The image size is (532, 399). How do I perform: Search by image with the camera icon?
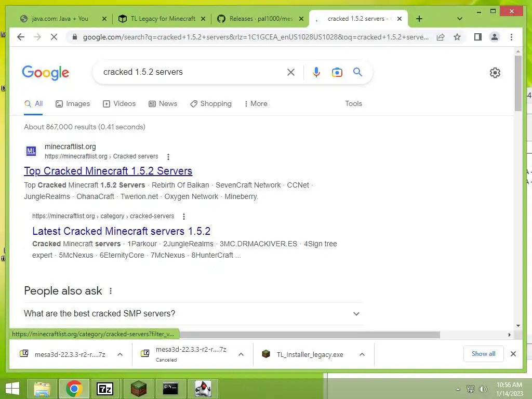pos(337,72)
